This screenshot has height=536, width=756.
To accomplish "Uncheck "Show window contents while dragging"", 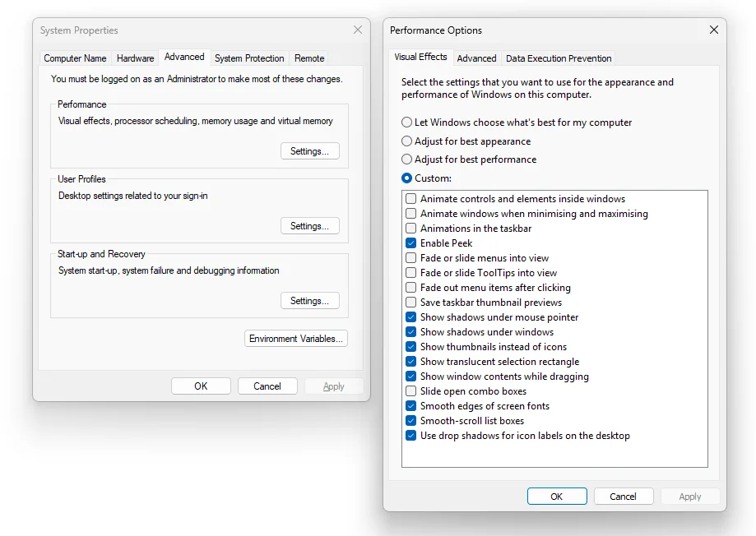I will point(410,377).
